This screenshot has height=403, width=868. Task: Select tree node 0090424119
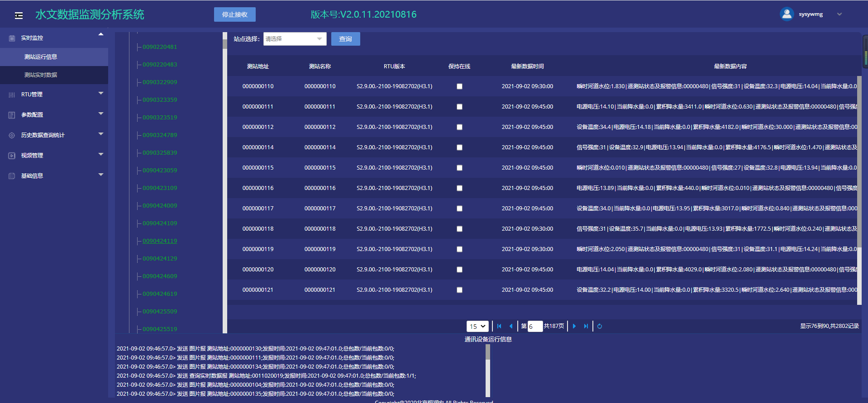click(x=160, y=241)
